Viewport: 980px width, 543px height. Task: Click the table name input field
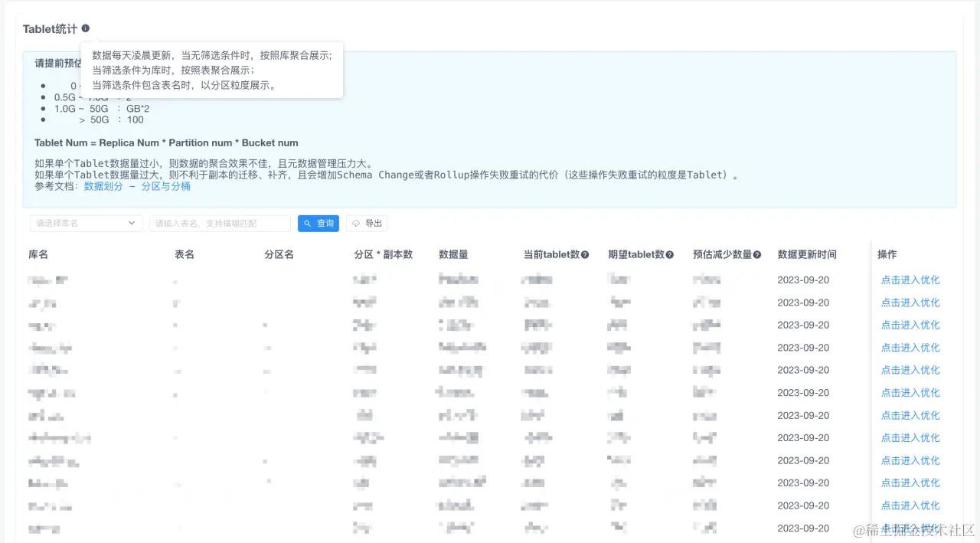click(220, 224)
